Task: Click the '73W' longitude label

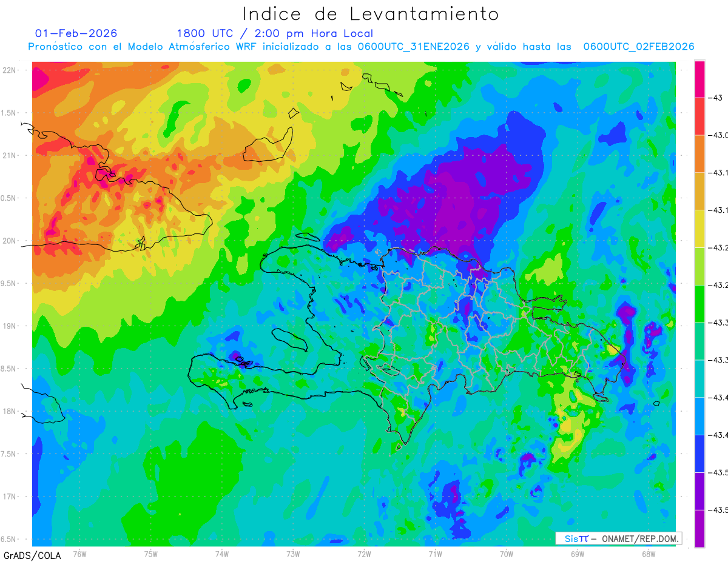Action: point(293,554)
